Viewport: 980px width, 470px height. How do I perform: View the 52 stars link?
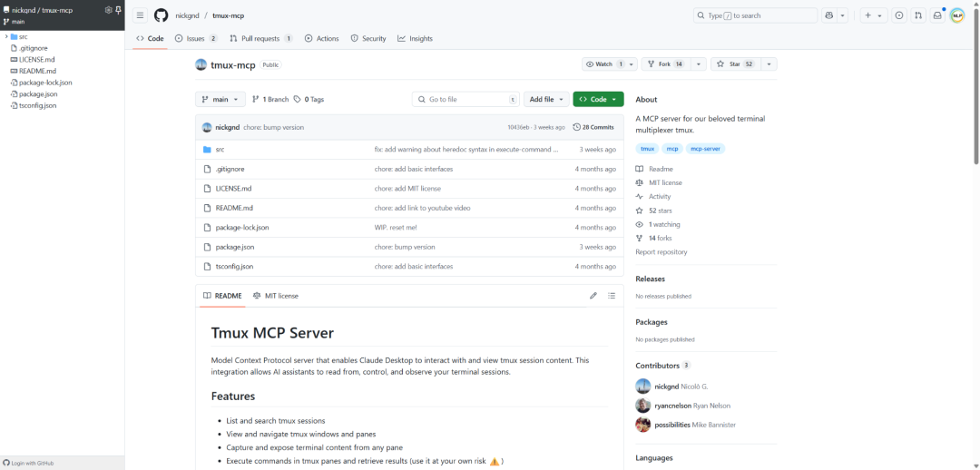pyautogui.click(x=653, y=211)
